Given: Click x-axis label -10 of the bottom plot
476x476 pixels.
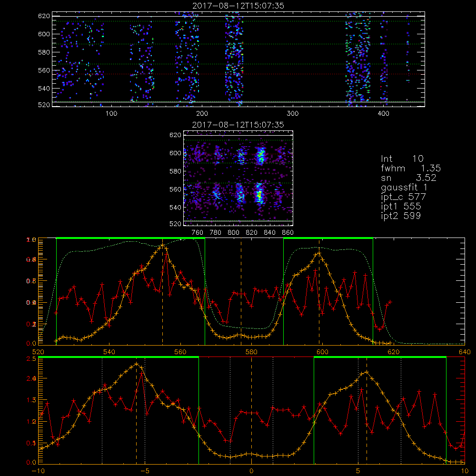Looking at the screenshot, I should 38,471.
